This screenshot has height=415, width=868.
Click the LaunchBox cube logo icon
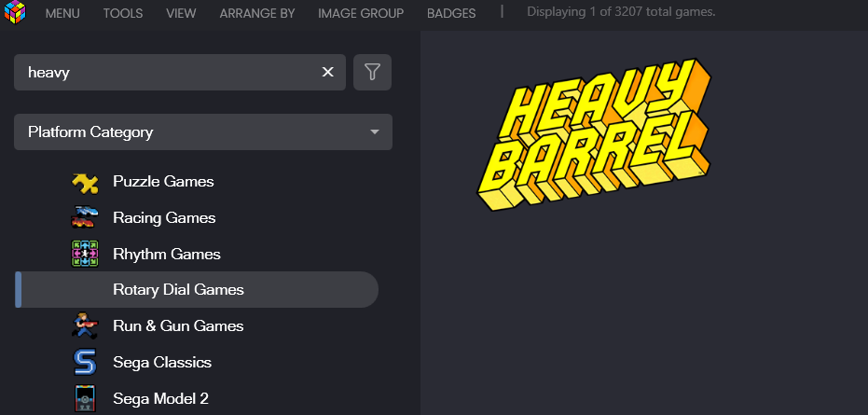15,12
